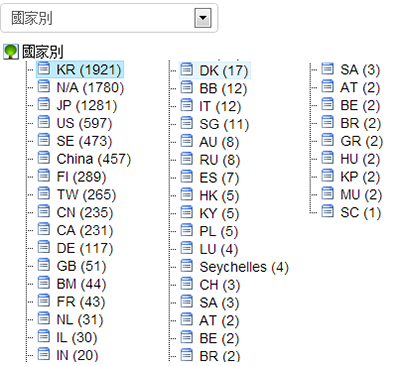Click the document icon beside KY (5)
The height and width of the screenshot is (366, 400).
click(187, 212)
